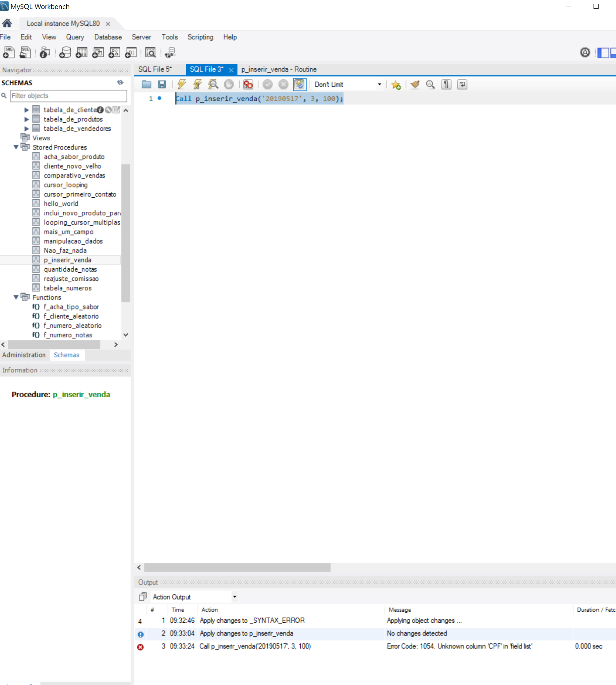616x685 pixels.
Task: Click the navigator vertical scrollbar
Action: pyautogui.click(x=126, y=233)
